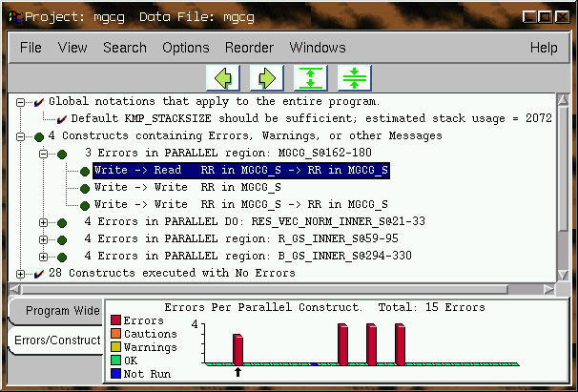
Task: Click the collapse-all arrows toolbar icon
Action: pos(353,77)
